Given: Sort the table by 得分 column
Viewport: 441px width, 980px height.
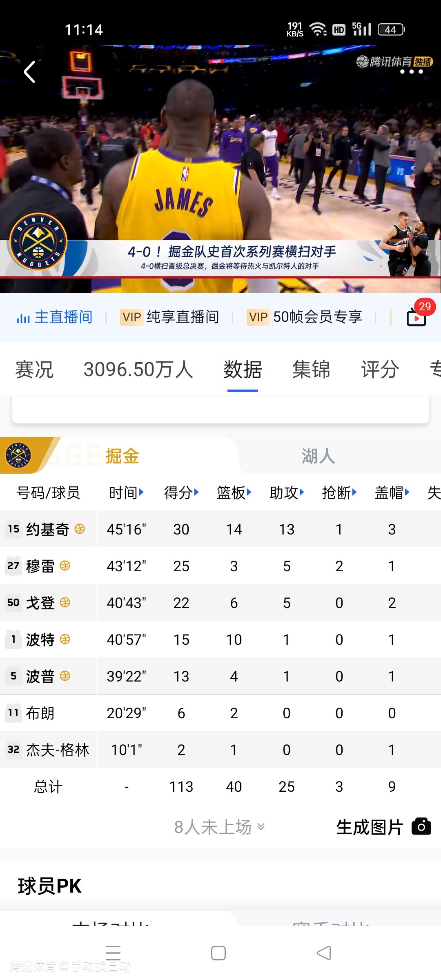Looking at the screenshot, I should tap(181, 492).
